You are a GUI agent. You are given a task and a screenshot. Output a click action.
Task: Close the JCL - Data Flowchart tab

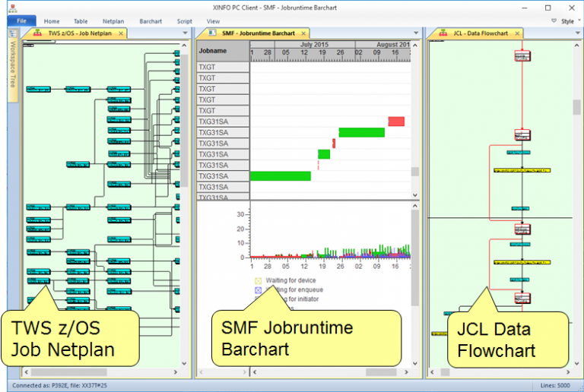coord(517,33)
